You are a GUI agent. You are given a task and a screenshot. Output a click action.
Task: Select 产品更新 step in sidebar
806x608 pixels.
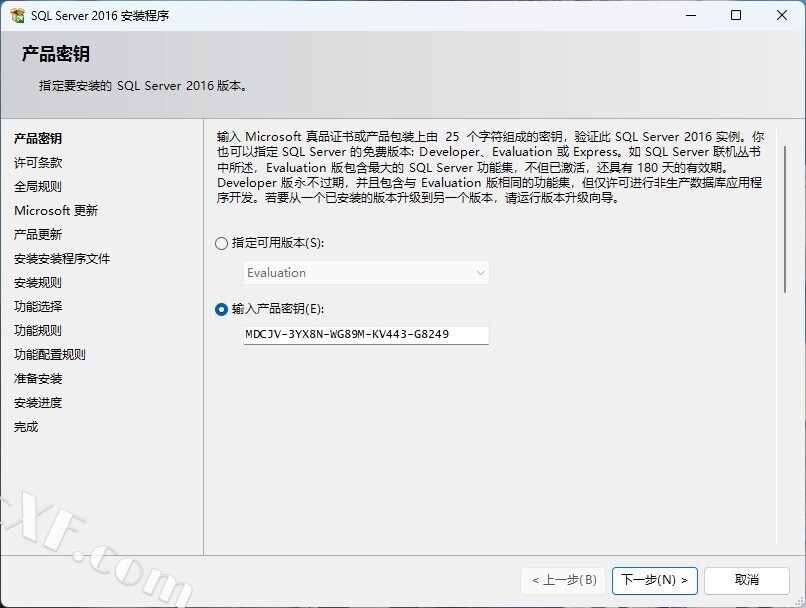click(38, 235)
